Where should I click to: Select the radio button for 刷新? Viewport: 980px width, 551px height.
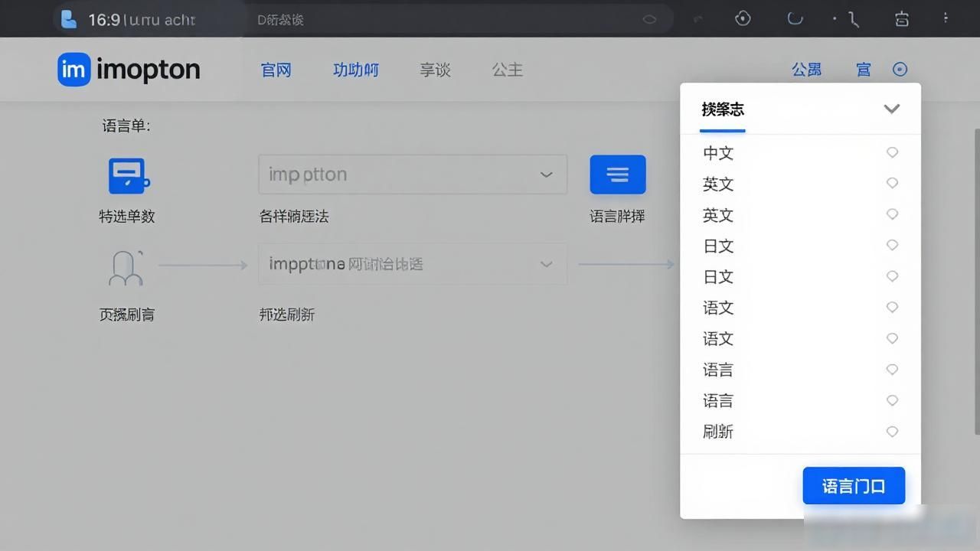892,432
